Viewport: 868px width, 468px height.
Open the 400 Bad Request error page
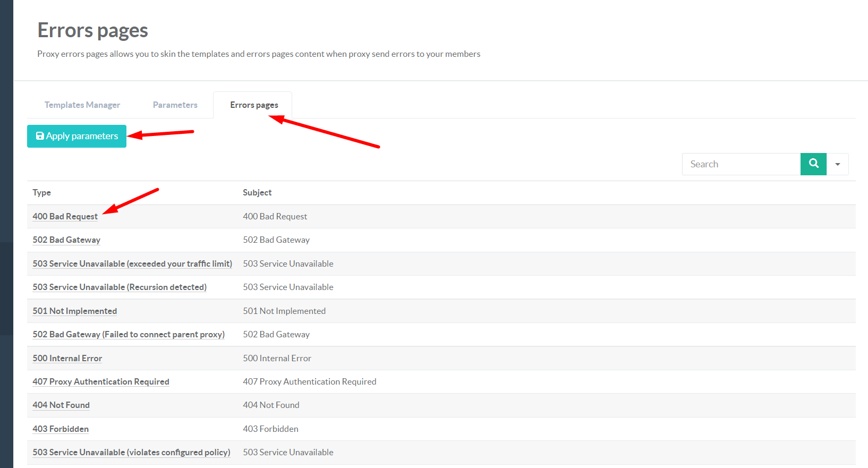tap(65, 217)
